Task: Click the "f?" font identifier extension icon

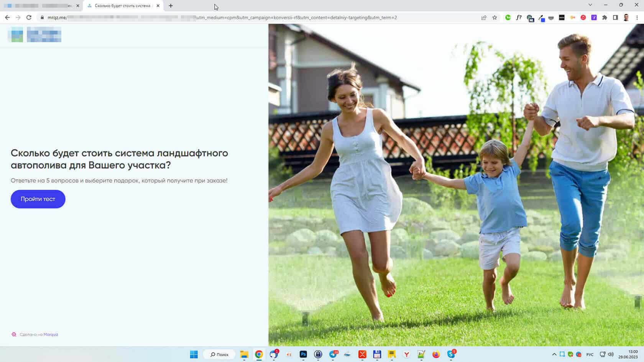Action: tap(519, 17)
